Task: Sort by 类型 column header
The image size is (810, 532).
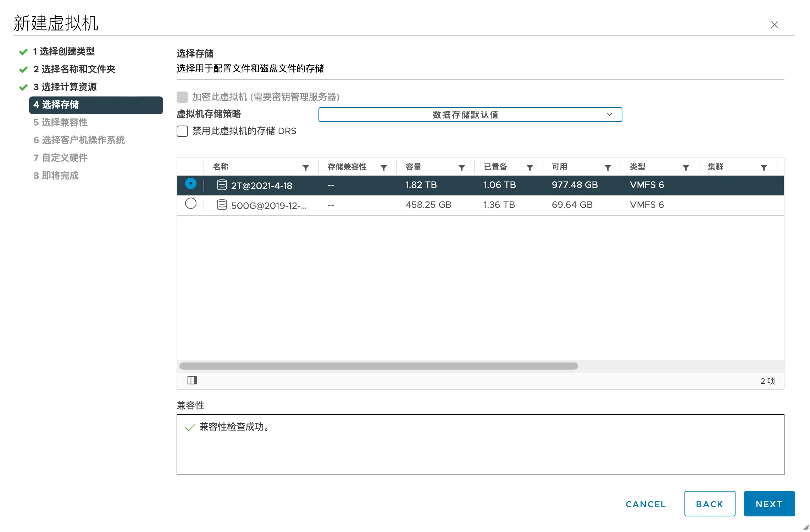Action: point(638,167)
